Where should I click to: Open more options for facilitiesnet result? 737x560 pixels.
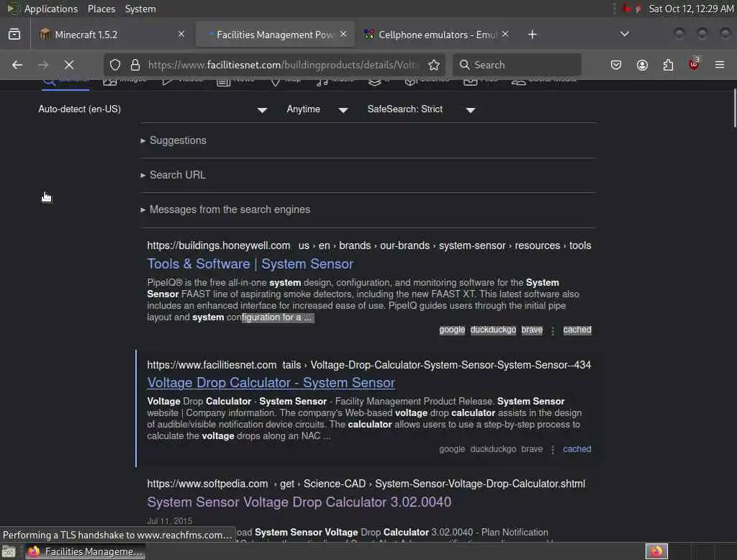coord(553,450)
